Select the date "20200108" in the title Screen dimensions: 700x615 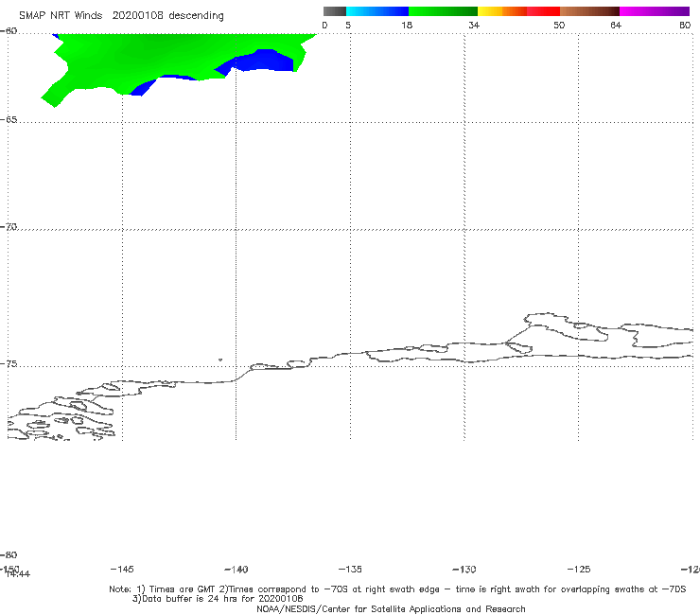[x=138, y=15]
